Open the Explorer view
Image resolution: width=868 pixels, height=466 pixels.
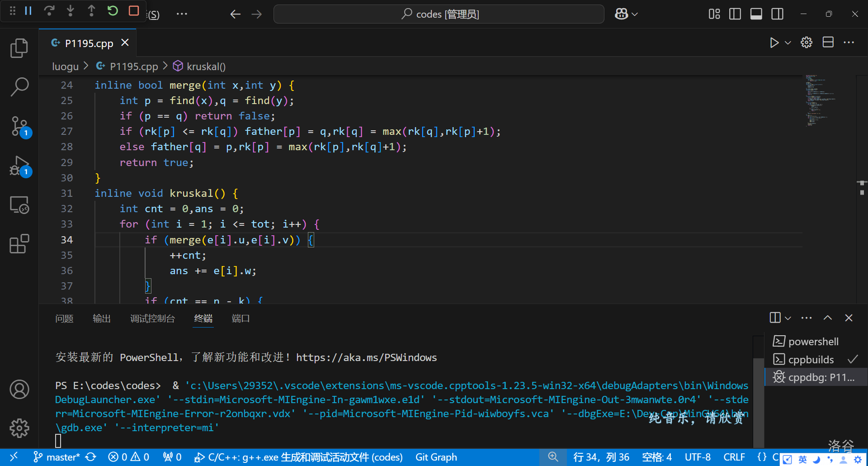coord(19,48)
